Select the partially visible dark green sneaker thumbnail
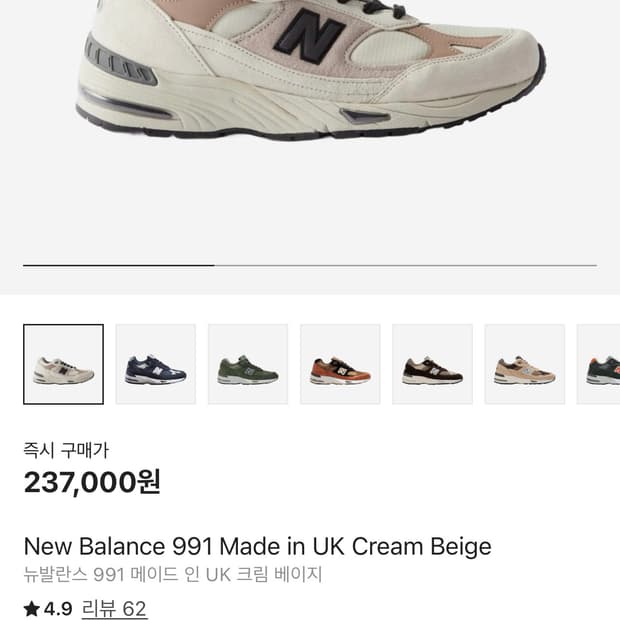 598,364
